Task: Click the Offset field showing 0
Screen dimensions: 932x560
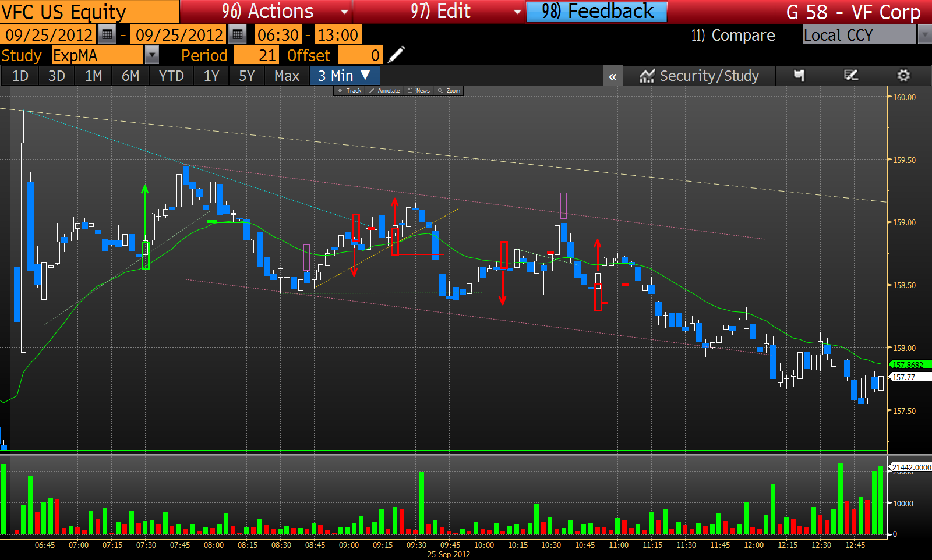Action: coord(360,55)
